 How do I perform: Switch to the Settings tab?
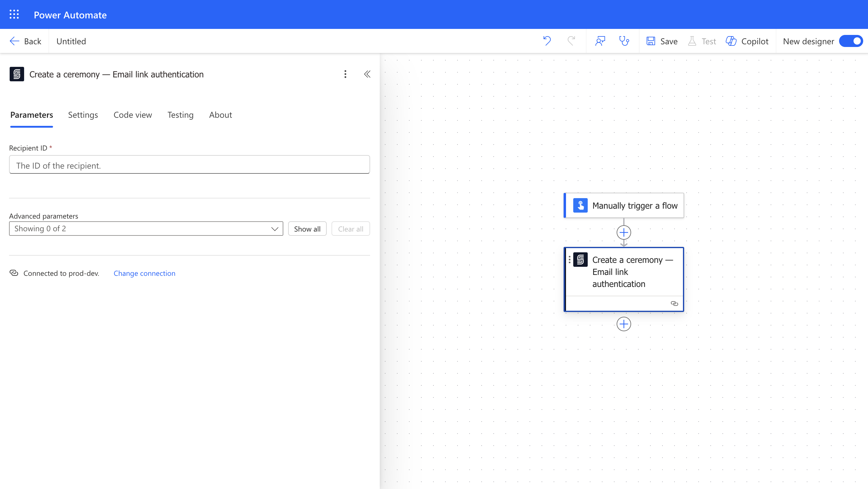coord(83,115)
